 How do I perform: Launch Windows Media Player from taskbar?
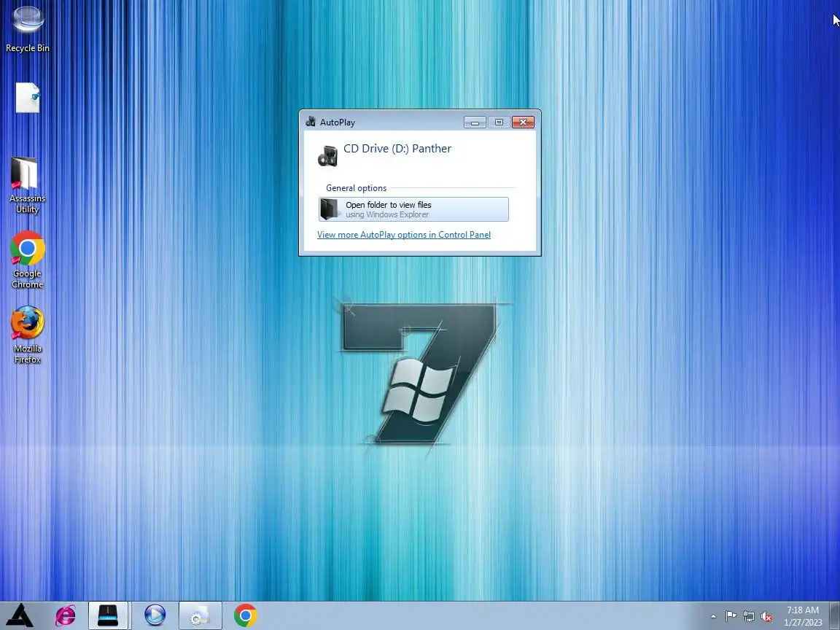pyautogui.click(x=155, y=615)
